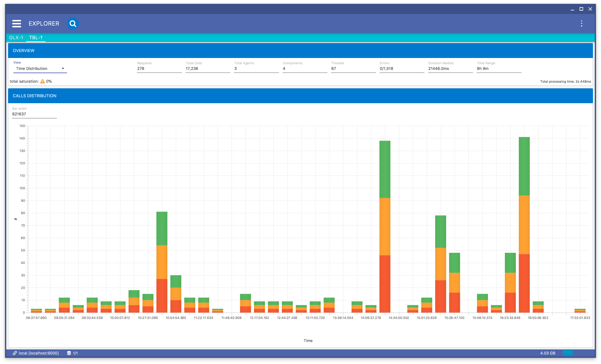Click the Requests value 278
This screenshot has width=601, height=364.
coord(141,69)
